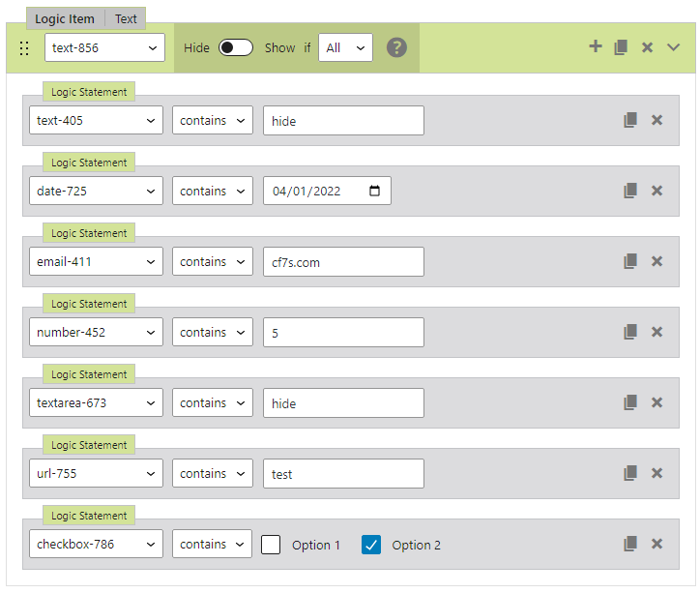Check the Option 1 checkbox

coord(271,545)
